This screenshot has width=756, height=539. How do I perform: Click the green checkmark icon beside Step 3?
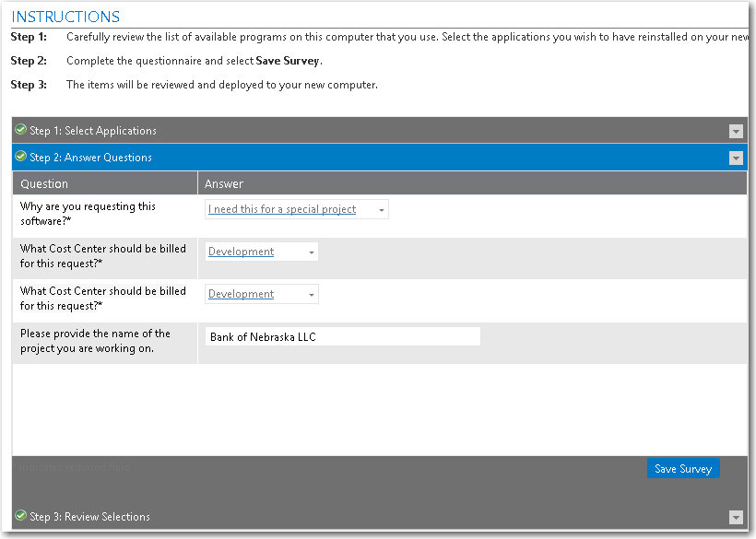(x=20, y=516)
